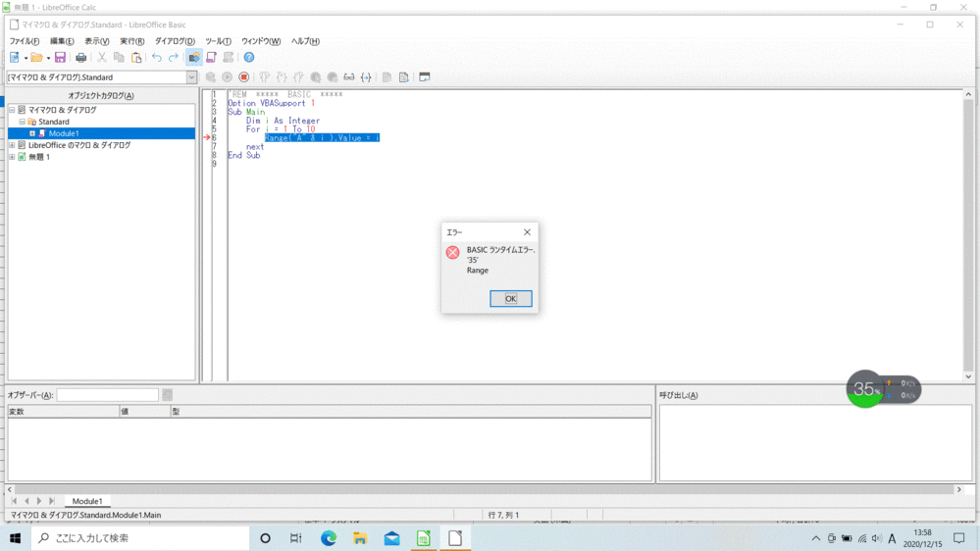The width and height of the screenshot is (980, 551).
Task: Switch to the Module1 tab at the bottom
Action: click(86, 501)
